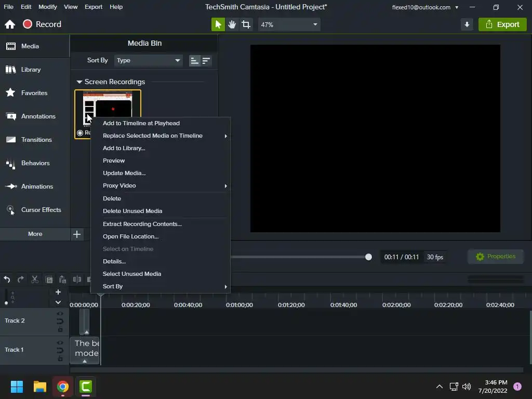Viewport: 532px width, 399px height.
Task: Open the Media tab in sidebar
Action: point(35,46)
